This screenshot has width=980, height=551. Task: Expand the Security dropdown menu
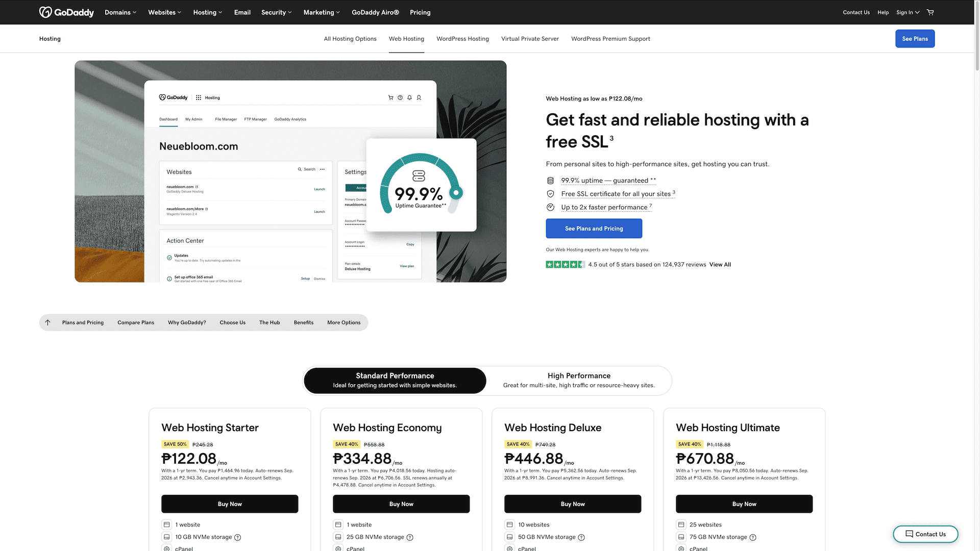[x=276, y=12]
